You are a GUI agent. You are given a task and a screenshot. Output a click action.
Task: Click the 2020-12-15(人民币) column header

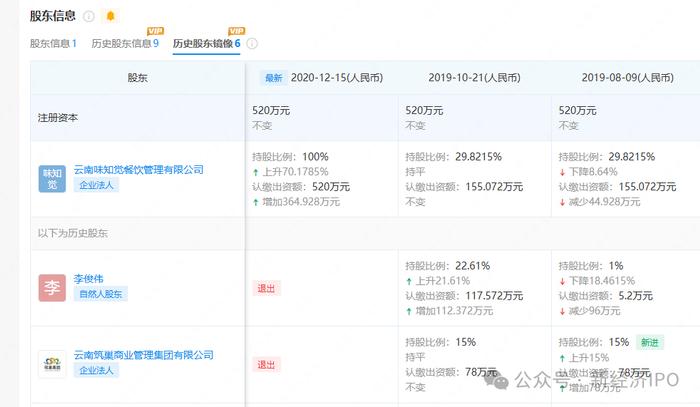[337, 78]
